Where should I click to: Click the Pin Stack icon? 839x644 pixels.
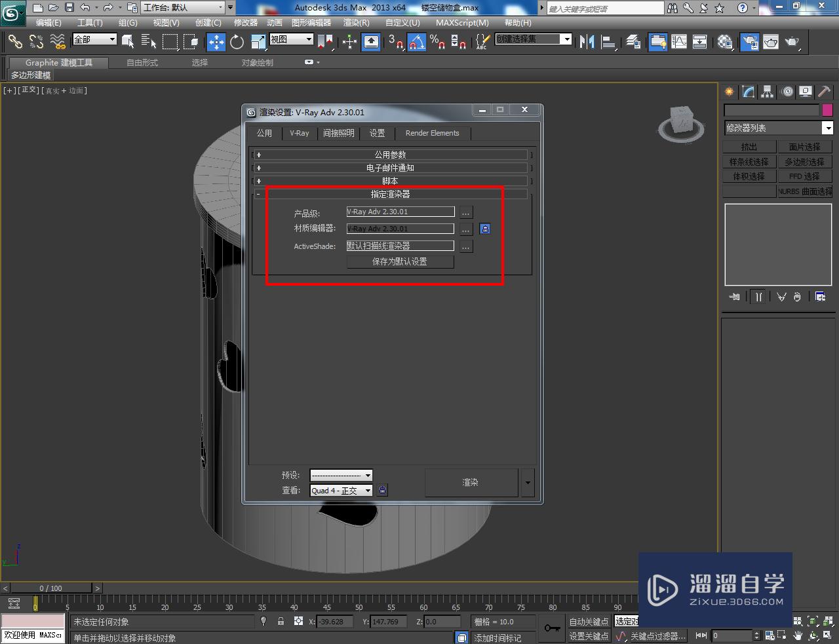coord(735,297)
